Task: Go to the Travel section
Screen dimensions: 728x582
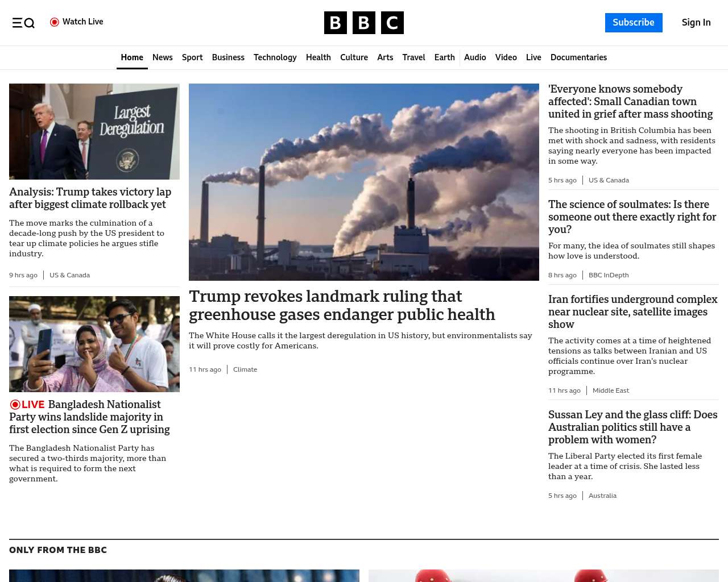Action: tap(413, 57)
